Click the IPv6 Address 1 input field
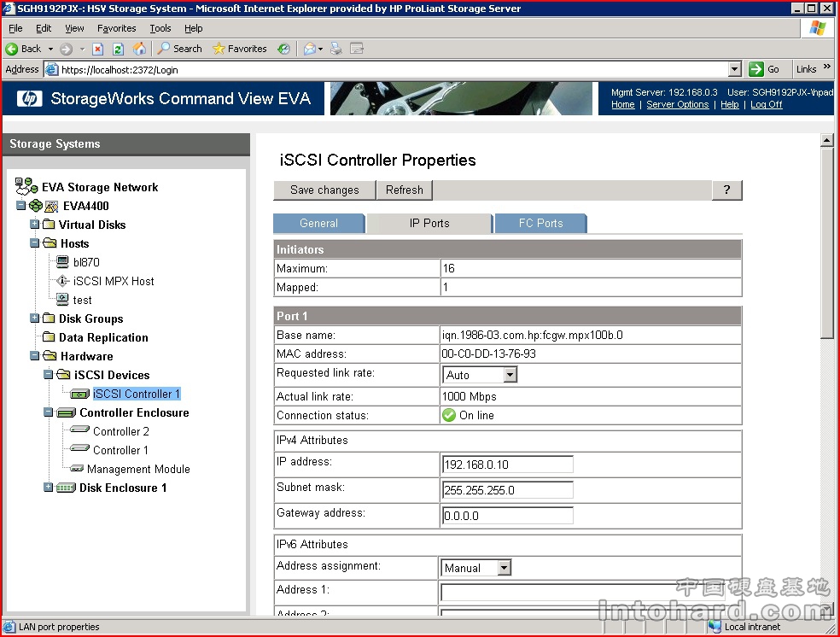This screenshot has height=637, width=840. pyautogui.click(x=583, y=592)
